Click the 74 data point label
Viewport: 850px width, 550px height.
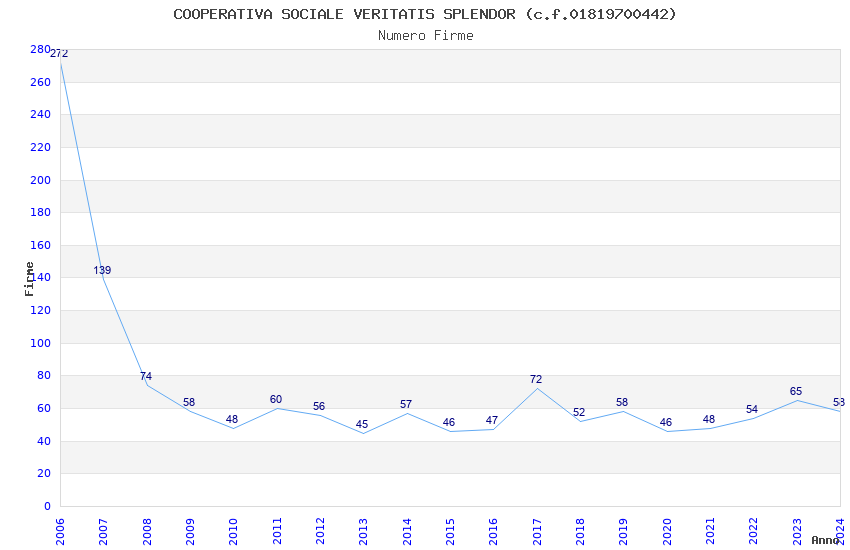(x=146, y=377)
